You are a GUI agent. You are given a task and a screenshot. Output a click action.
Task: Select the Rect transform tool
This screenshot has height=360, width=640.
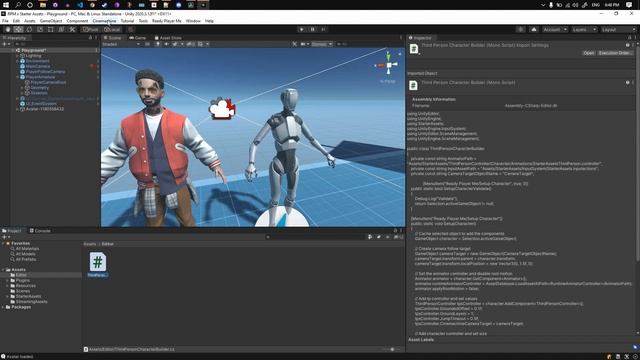(x=51, y=29)
